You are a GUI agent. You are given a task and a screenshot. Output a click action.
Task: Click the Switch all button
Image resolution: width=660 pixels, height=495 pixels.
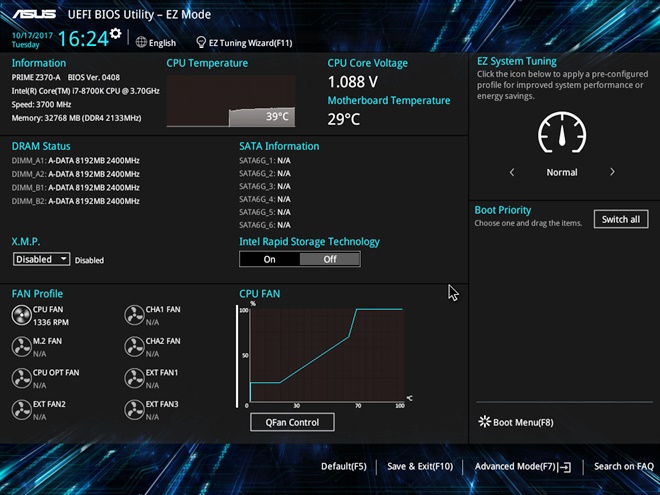621,219
